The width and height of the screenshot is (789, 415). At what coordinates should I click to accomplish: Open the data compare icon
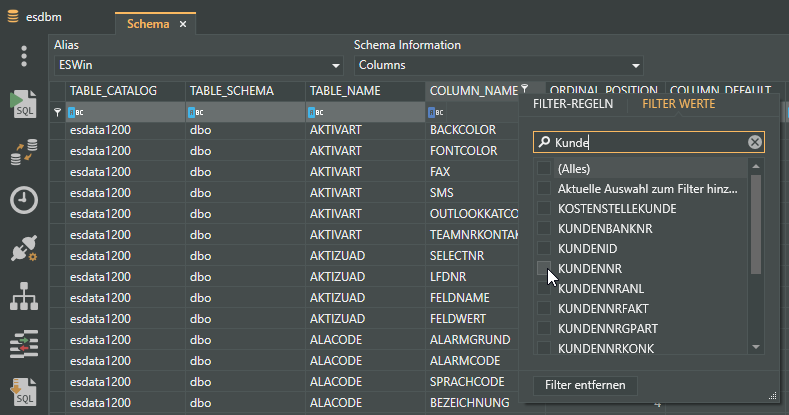coord(24,344)
